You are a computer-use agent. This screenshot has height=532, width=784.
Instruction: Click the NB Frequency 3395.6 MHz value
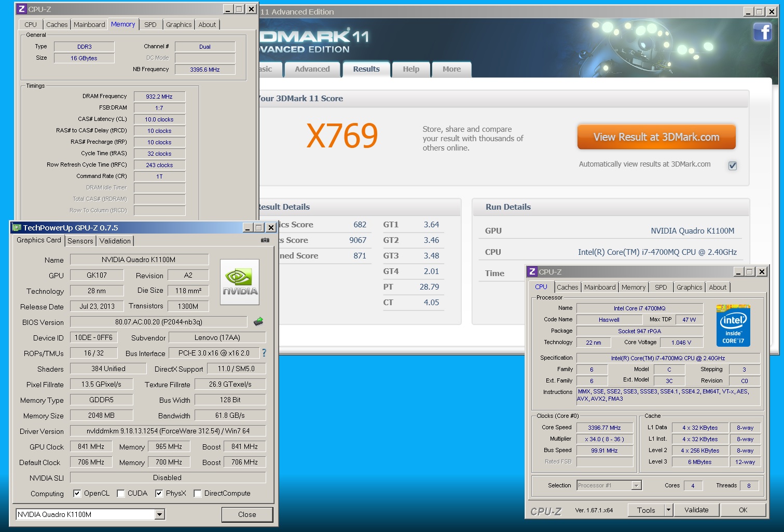pos(205,70)
